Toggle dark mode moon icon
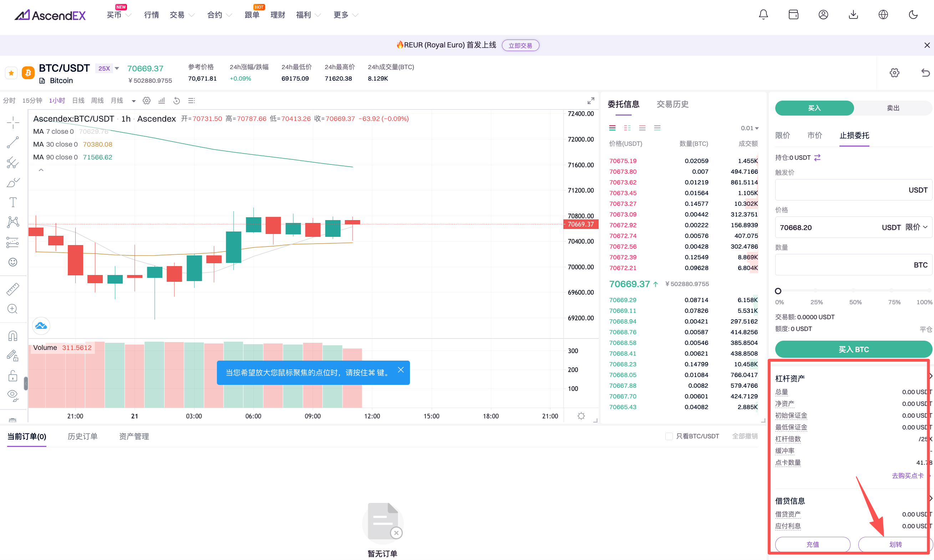 coord(913,15)
